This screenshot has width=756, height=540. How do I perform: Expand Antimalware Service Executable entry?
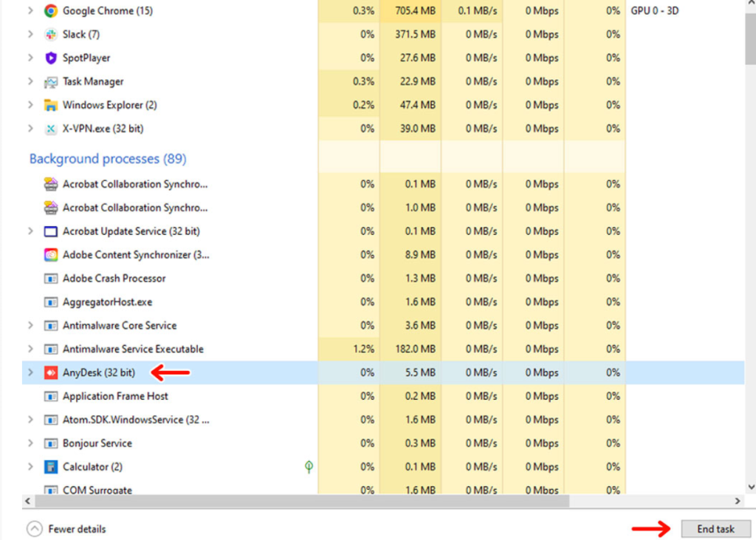pos(30,349)
